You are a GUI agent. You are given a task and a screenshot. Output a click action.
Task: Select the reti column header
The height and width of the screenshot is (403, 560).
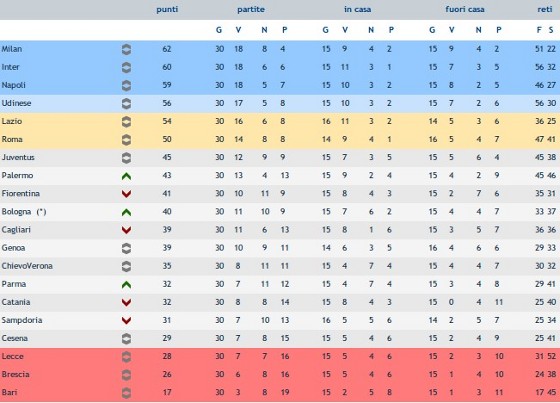pos(545,9)
